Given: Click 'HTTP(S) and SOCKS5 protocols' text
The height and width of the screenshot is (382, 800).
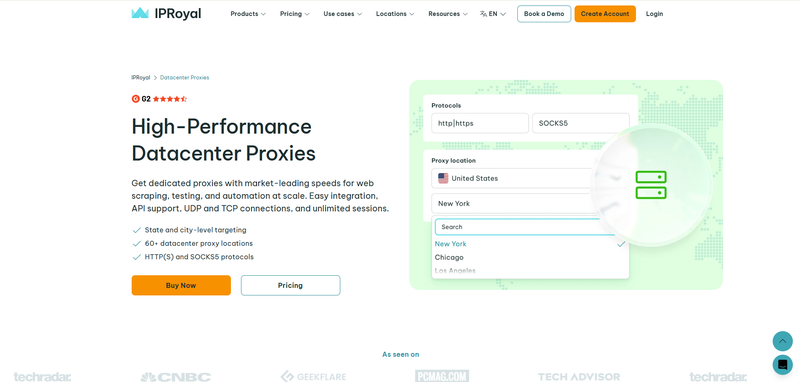Looking at the screenshot, I should click(x=199, y=257).
